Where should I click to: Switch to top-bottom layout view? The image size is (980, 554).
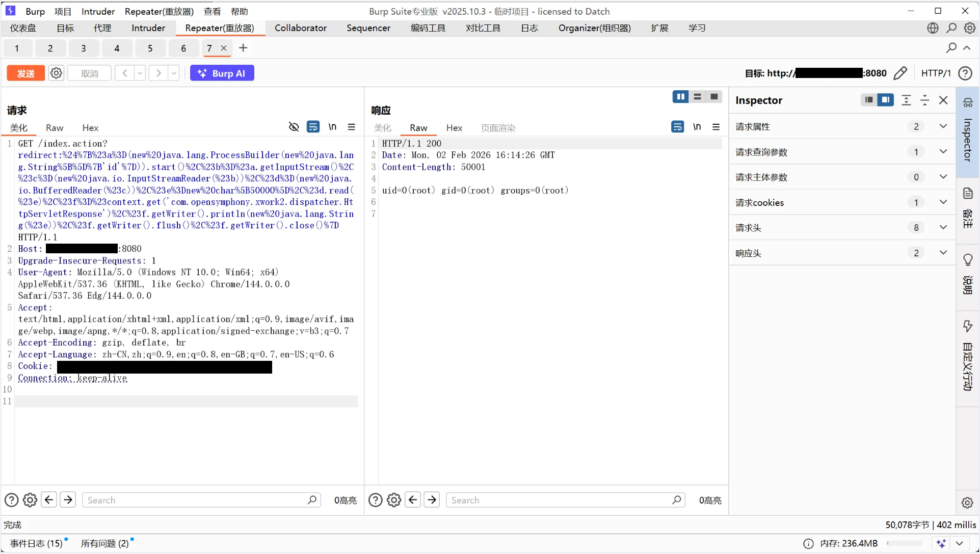[698, 97]
